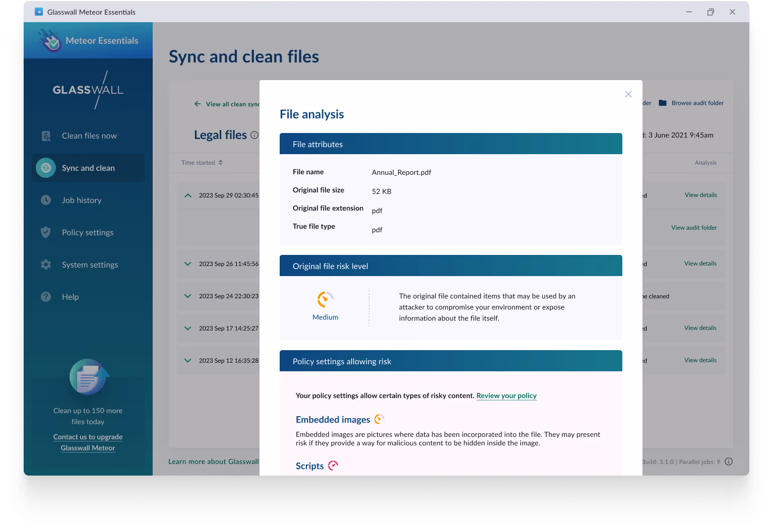This screenshot has height=532, width=773.
Task: Sort by Time started column
Action: click(x=202, y=163)
